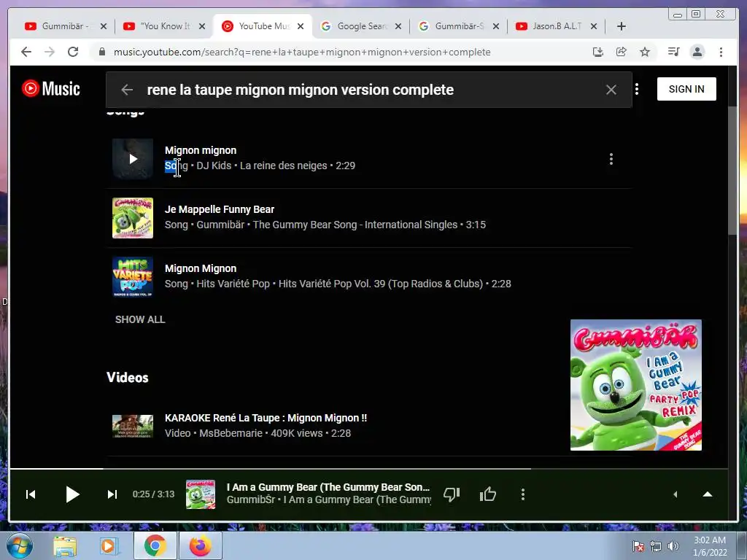The height and width of the screenshot is (560, 747).
Task: Open the DJ Kids artist link
Action: [214, 166]
